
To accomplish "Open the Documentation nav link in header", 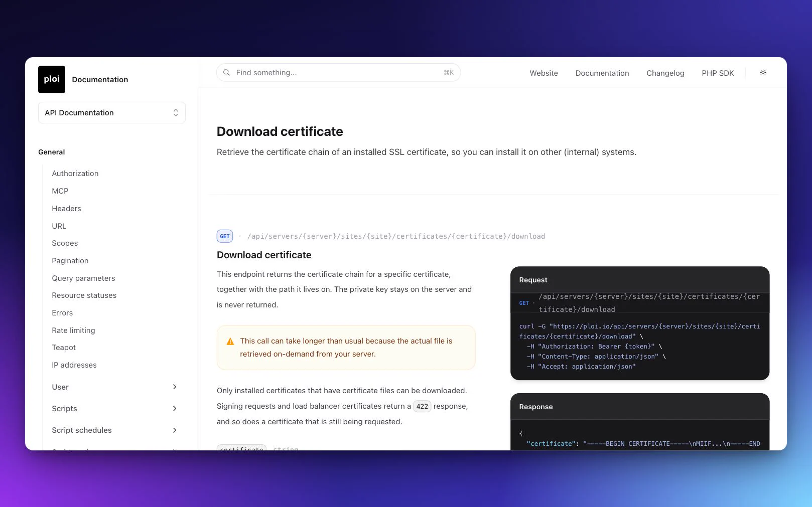I will click(602, 73).
